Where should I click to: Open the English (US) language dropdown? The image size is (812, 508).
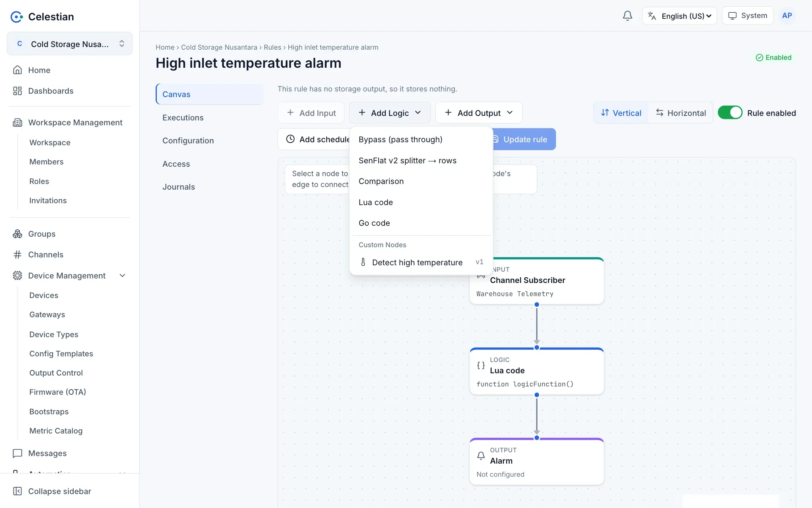click(x=679, y=16)
